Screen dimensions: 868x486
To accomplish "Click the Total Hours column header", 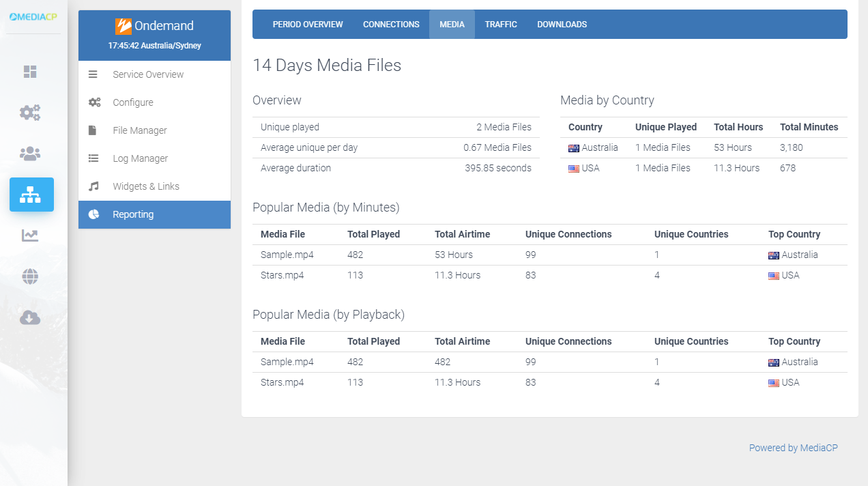I will point(738,127).
